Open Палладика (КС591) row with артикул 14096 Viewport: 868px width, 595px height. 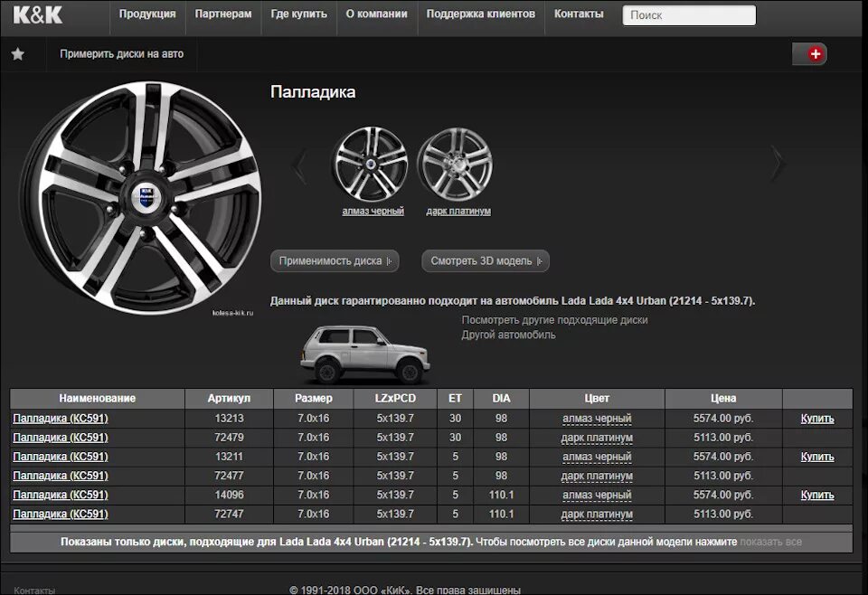(x=61, y=495)
